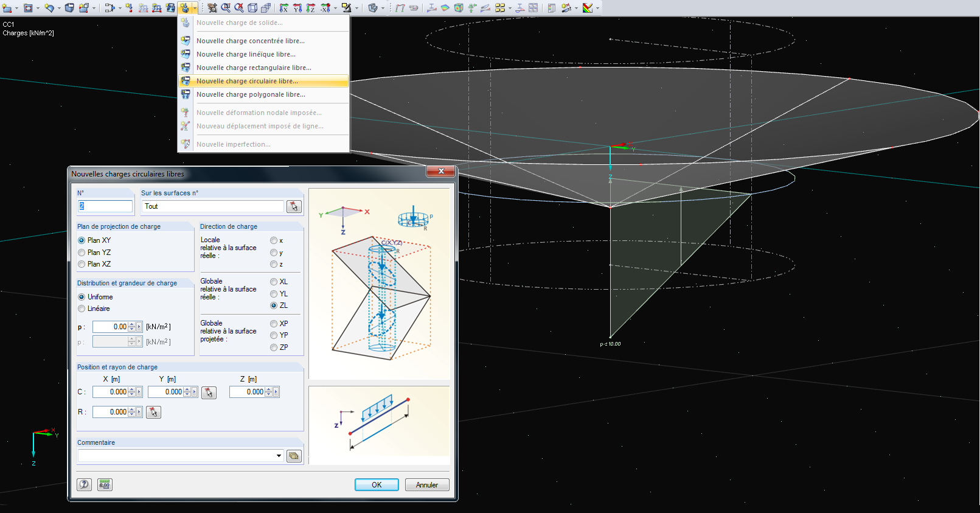The image size is (980, 513).
Task: Set view in Y direction
Action: tap(297, 8)
